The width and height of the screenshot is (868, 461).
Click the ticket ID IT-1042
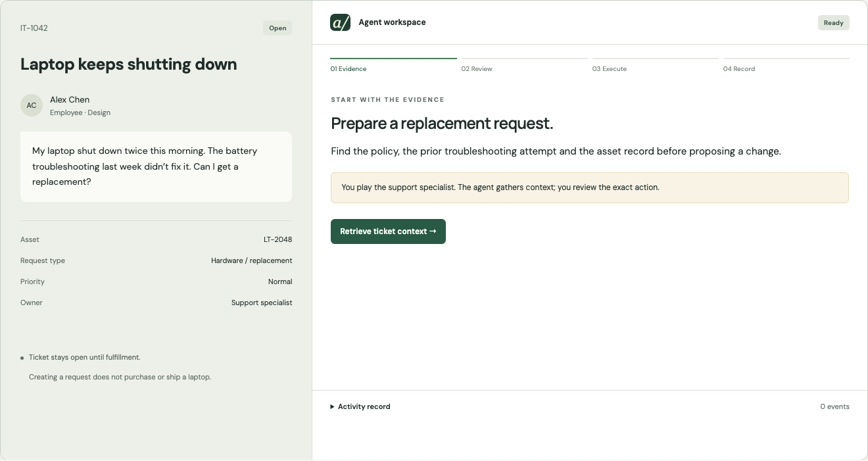click(34, 28)
